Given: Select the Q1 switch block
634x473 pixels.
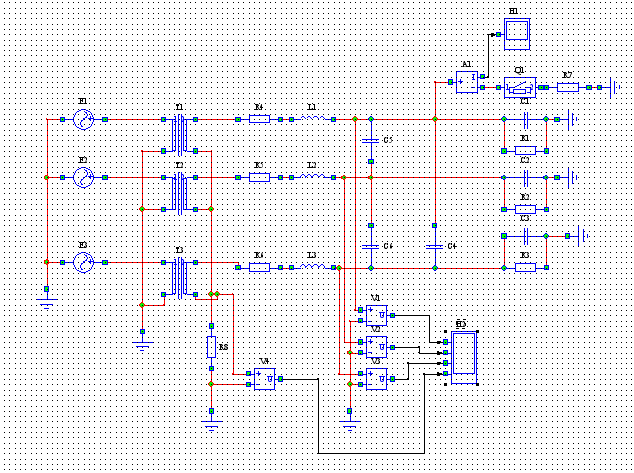Looking at the screenshot, I should pyautogui.click(x=520, y=87).
